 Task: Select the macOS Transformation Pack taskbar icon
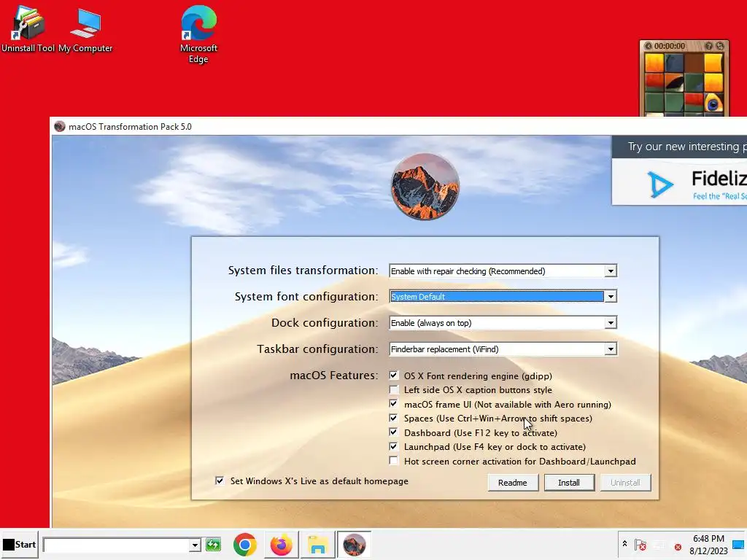[354, 545]
